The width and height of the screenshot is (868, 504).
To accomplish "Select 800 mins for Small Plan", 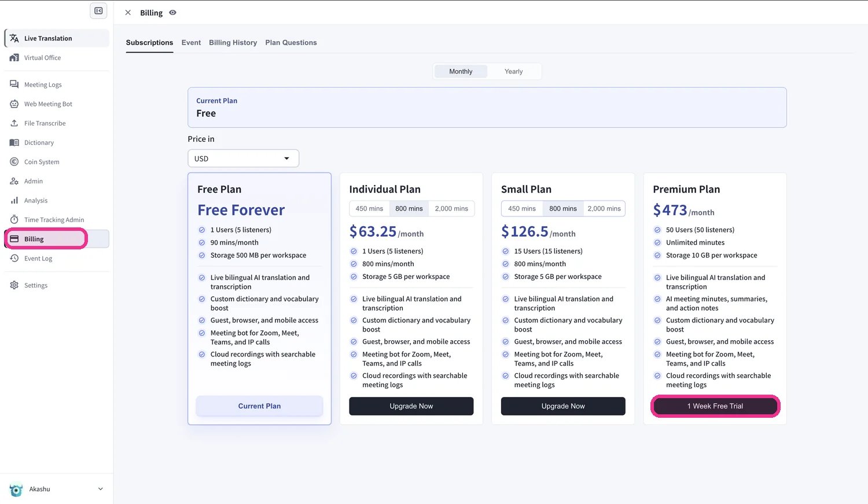I will tap(563, 209).
